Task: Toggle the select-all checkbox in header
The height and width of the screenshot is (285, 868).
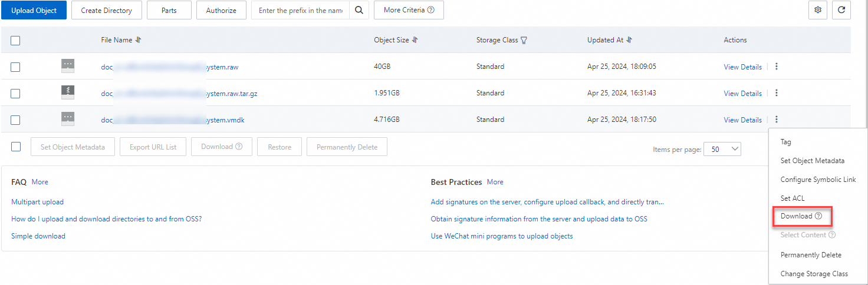Action: 15,41
